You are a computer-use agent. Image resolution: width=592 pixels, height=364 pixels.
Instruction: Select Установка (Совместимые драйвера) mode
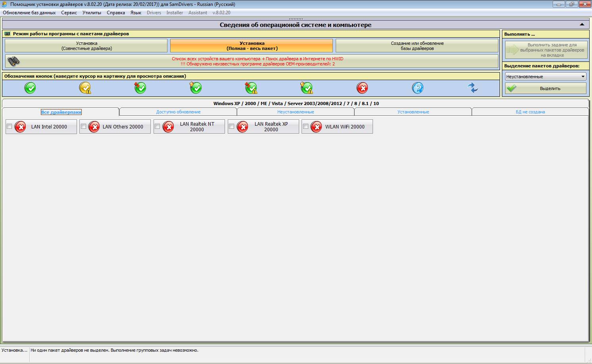coord(86,46)
